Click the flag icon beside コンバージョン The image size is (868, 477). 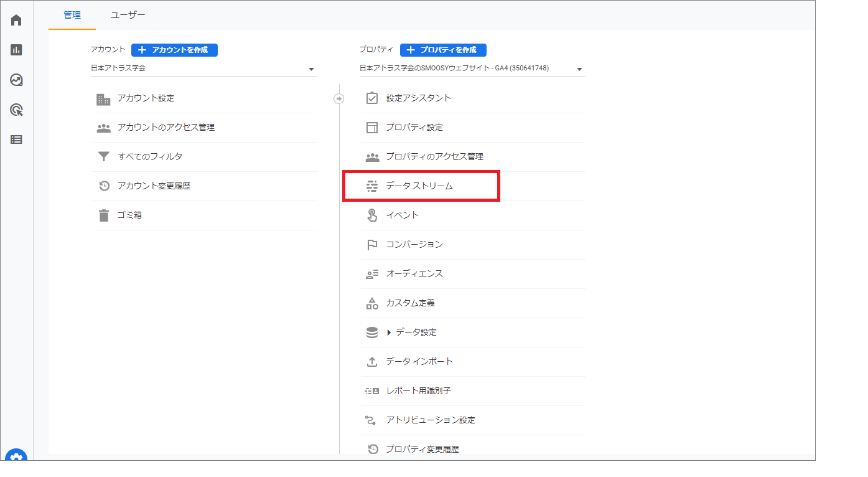[x=372, y=245]
